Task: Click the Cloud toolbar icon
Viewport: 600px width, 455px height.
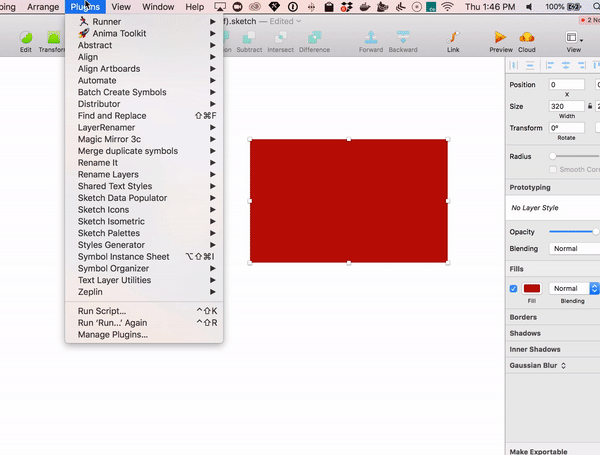Action: (x=527, y=38)
